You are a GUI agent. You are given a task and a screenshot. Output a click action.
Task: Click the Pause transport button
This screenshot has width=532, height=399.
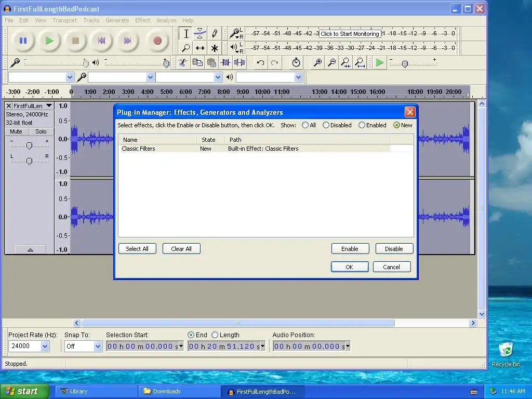23,41
